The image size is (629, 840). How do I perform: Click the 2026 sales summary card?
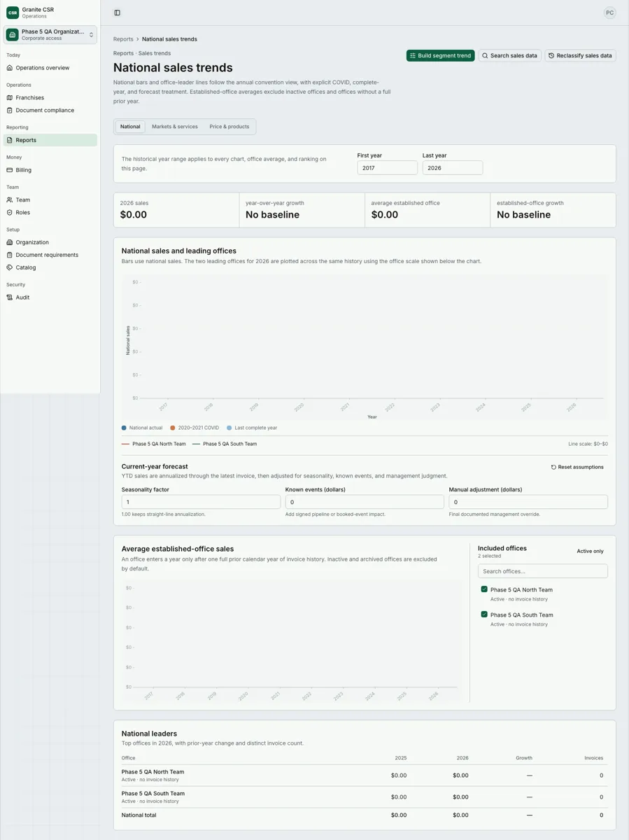pos(176,210)
